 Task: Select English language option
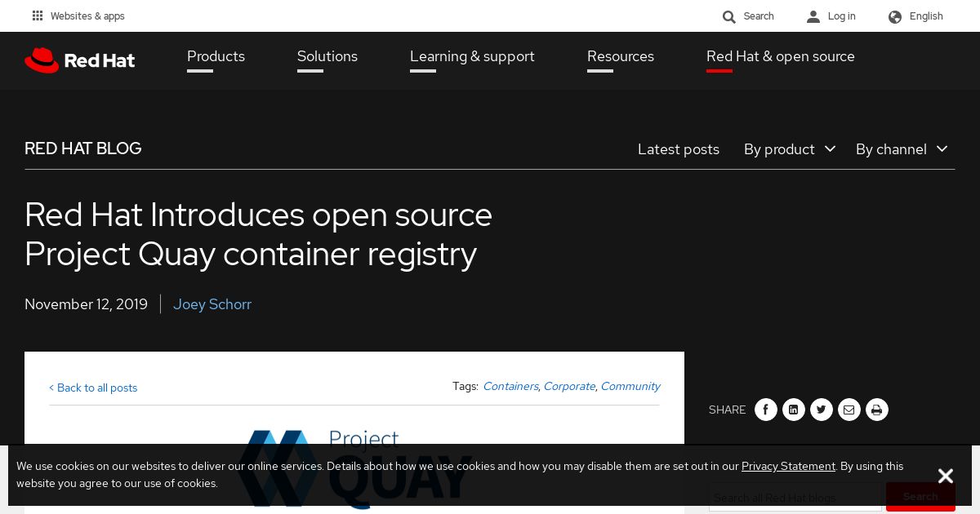[x=926, y=16]
